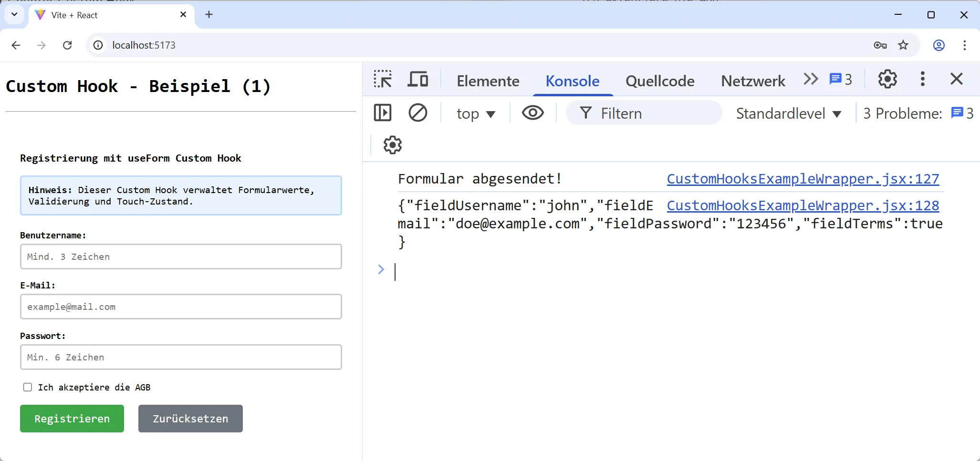The image size is (980, 461).
Task: Switch to the Elemente tab
Action: pyautogui.click(x=488, y=81)
